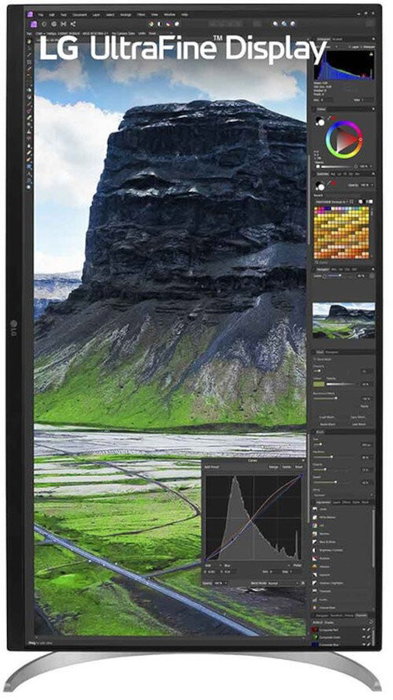Switch to the History tab beside Transform

[x=349, y=615]
